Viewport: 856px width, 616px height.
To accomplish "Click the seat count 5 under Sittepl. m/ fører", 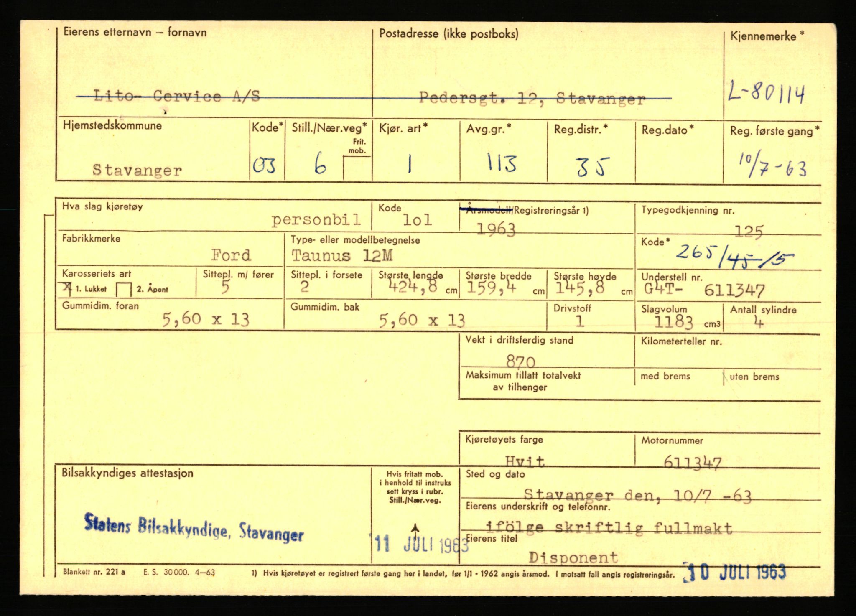I will pos(225,288).
